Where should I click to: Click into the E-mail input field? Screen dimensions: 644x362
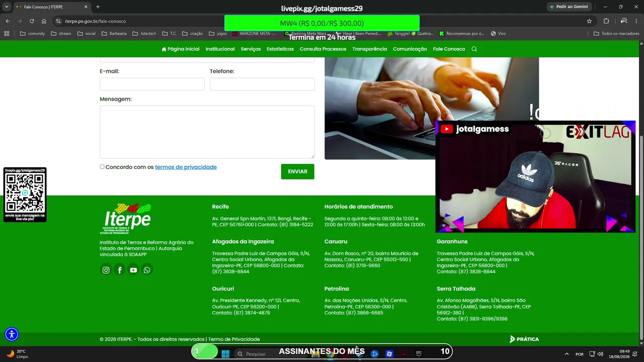[152, 84]
